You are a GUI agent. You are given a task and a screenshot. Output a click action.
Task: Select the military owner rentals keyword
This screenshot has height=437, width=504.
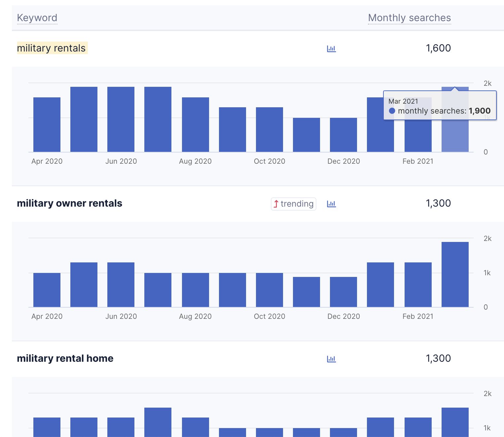point(69,203)
